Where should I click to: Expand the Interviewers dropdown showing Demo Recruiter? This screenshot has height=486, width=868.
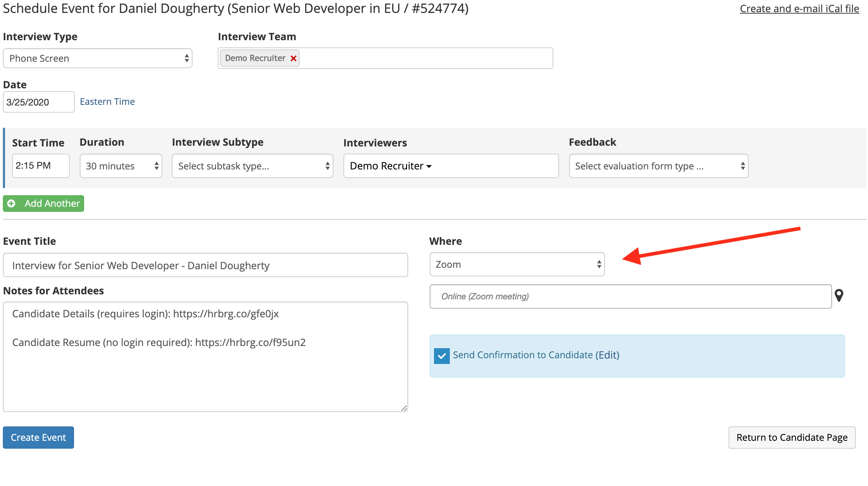[451, 165]
